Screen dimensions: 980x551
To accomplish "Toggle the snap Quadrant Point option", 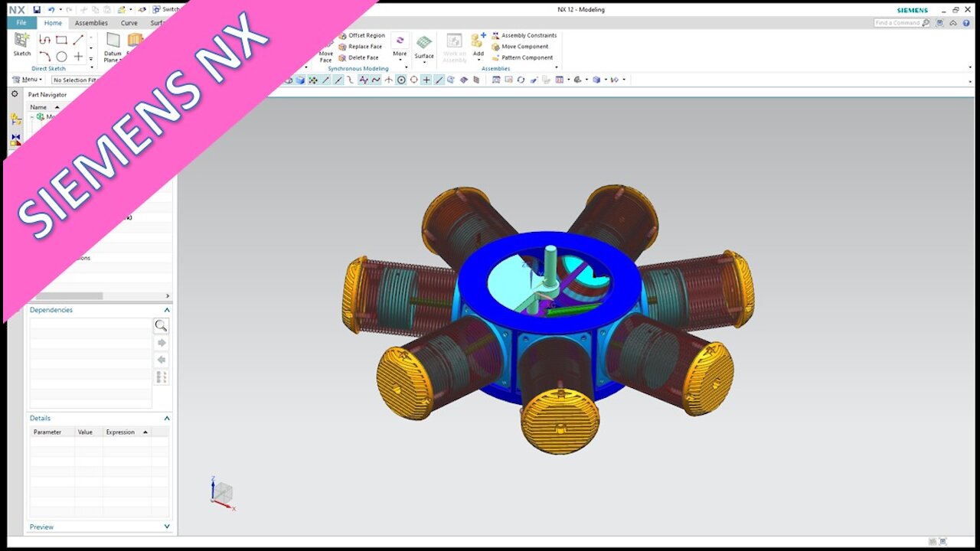I will [413, 80].
